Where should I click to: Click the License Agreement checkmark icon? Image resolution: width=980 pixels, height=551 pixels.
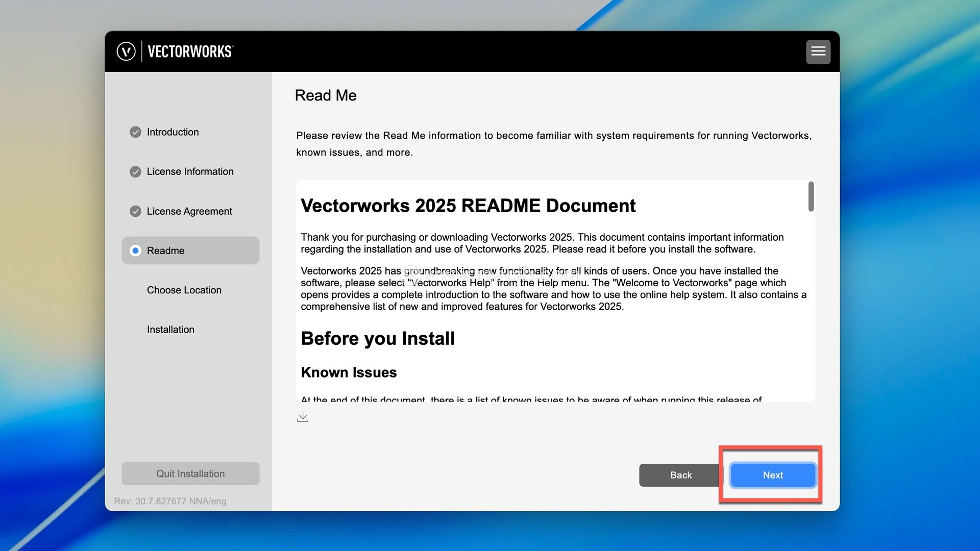135,211
